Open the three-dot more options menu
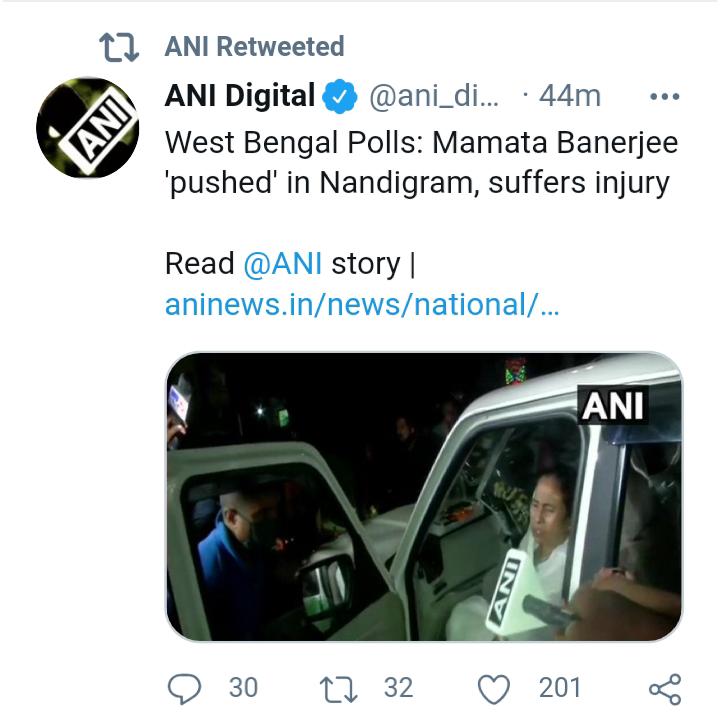Image resolution: width=720 pixels, height=722 pixels. pos(664,97)
